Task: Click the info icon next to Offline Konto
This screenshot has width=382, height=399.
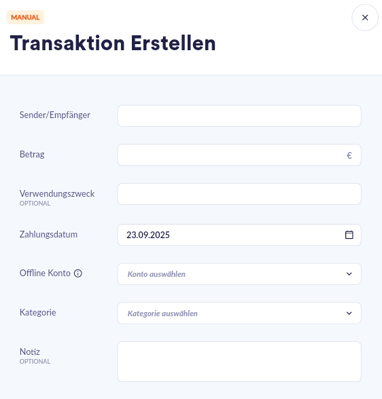Action: (78, 273)
